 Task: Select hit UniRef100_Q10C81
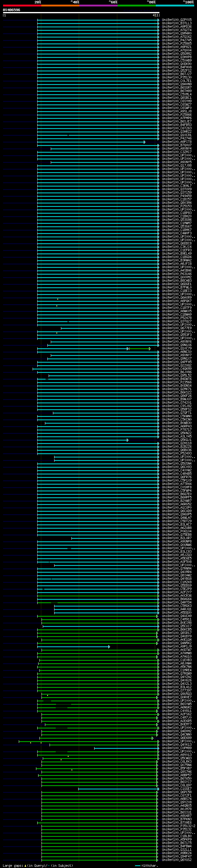click(x=177, y=135)
